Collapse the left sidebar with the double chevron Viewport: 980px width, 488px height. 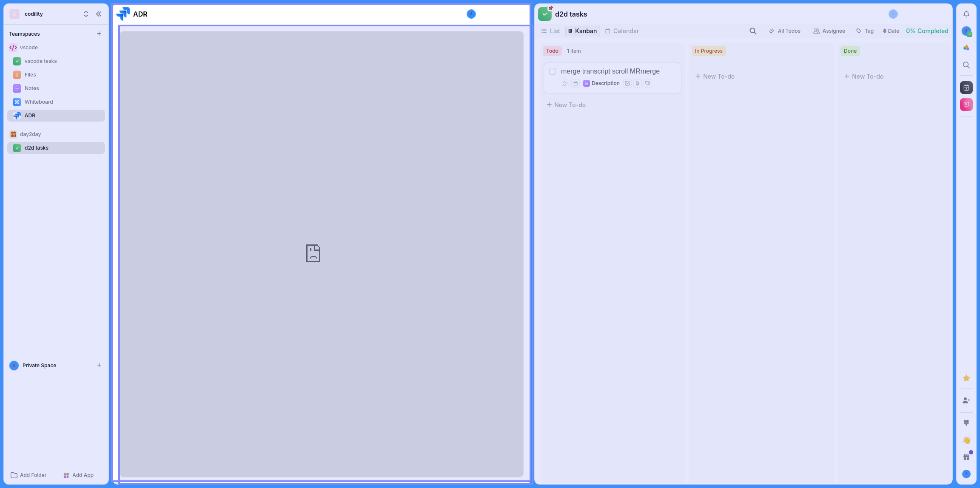[x=99, y=14]
